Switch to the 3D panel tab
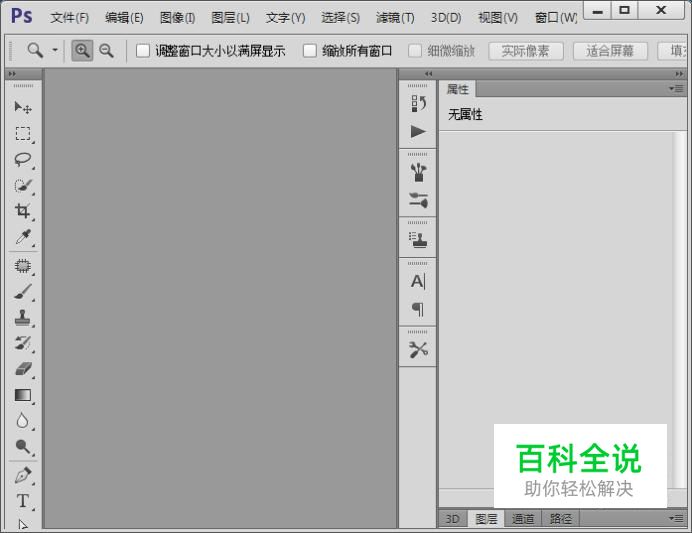The width and height of the screenshot is (692, 533). tap(452, 519)
